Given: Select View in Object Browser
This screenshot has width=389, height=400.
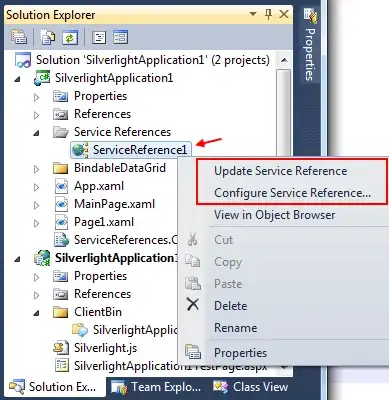Looking at the screenshot, I should 275,215.
